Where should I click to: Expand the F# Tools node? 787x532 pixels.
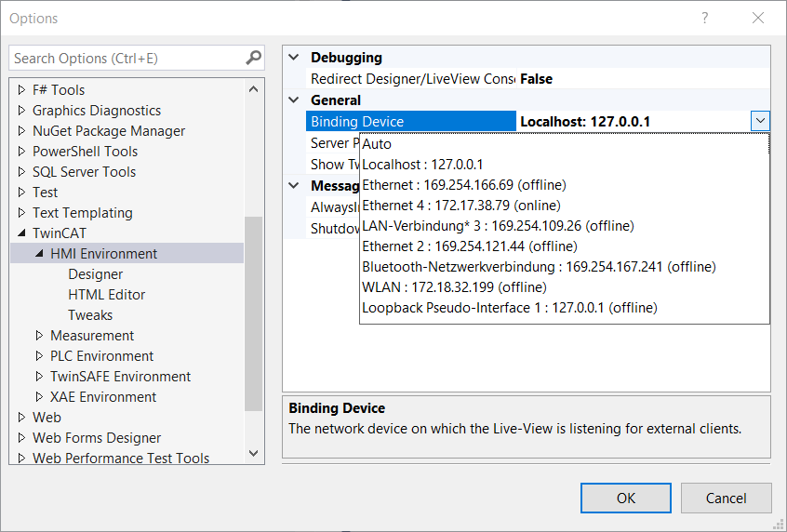coord(21,90)
